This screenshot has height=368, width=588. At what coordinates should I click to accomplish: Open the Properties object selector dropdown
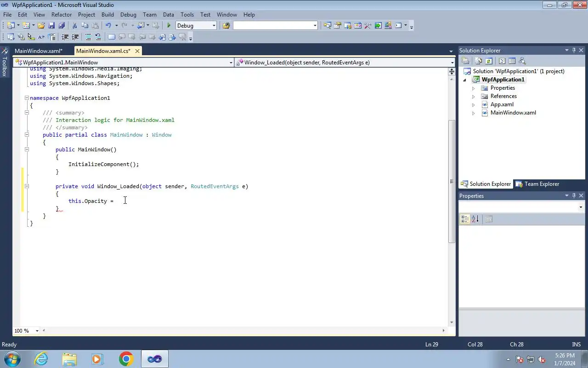[x=581, y=207]
